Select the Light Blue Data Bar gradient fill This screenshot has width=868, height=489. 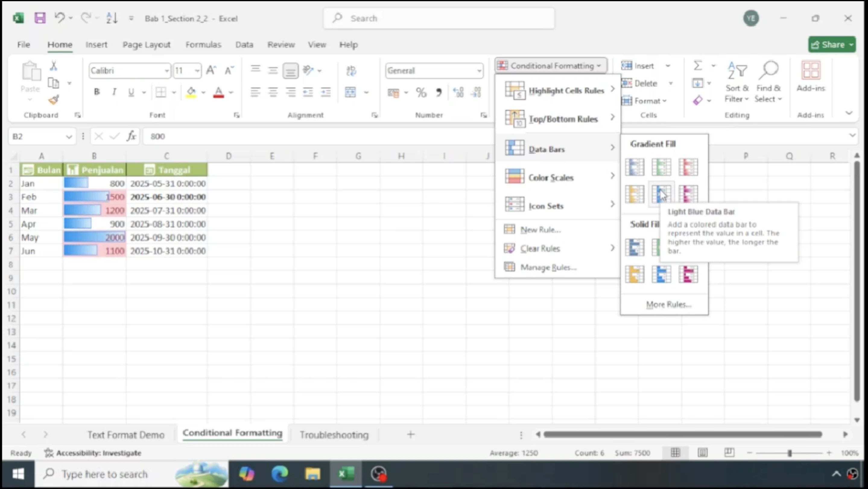click(x=661, y=194)
